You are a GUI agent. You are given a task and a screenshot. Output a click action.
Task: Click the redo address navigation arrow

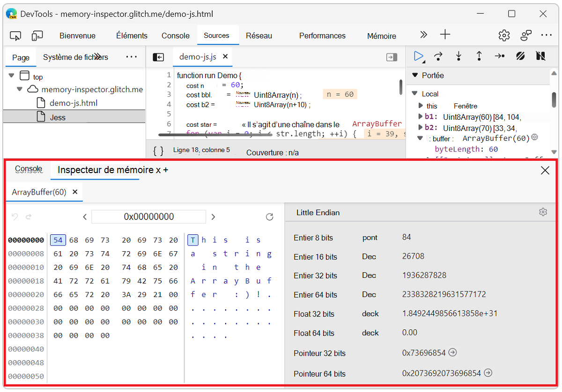[29, 217]
